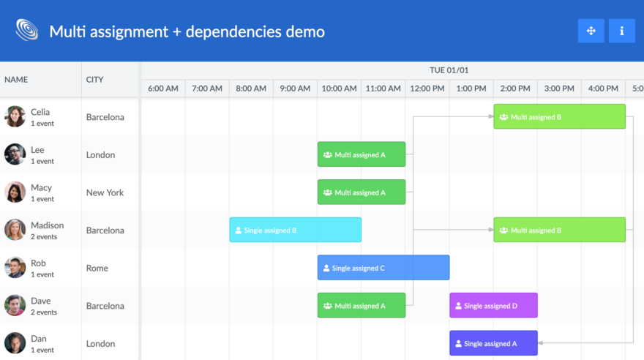Click group icon on Celia's Multi assigned B
The width and height of the screenshot is (644, 360).
pyautogui.click(x=503, y=117)
